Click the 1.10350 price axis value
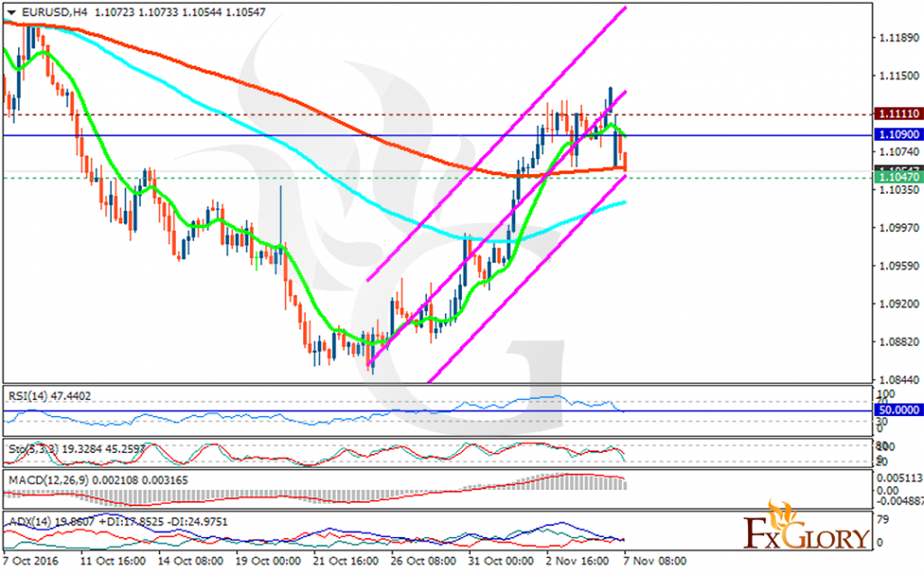 899,190
